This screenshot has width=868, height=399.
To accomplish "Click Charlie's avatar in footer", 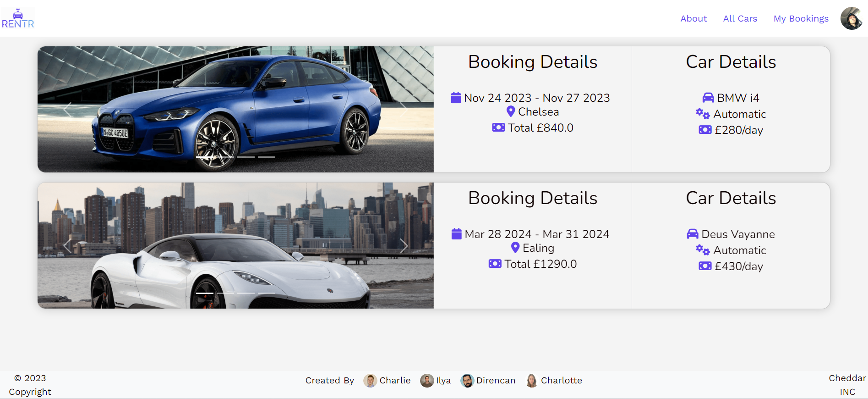I will [370, 381].
